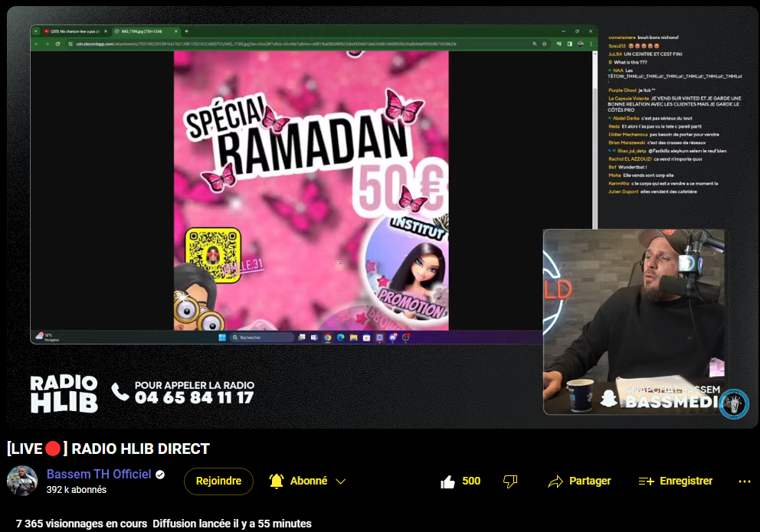Click the Julien Dupont chat message
Screen dimensions: 760x532
tap(653, 191)
